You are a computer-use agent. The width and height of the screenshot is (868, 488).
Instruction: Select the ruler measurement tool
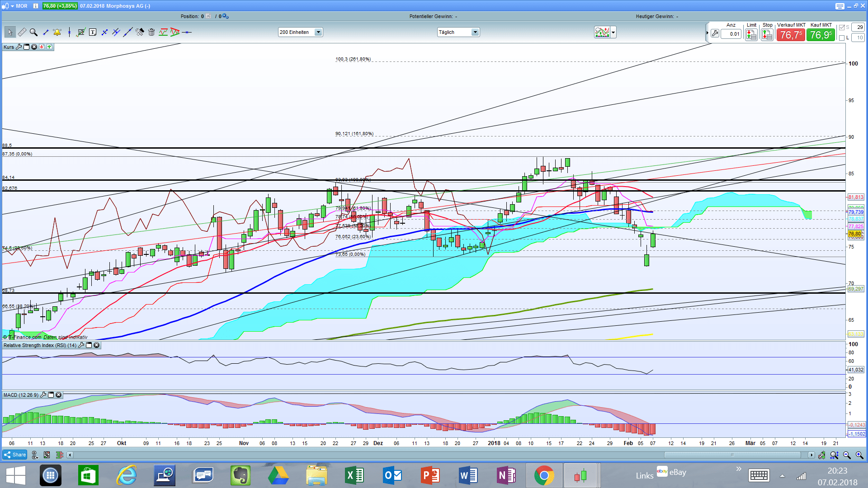(22, 32)
